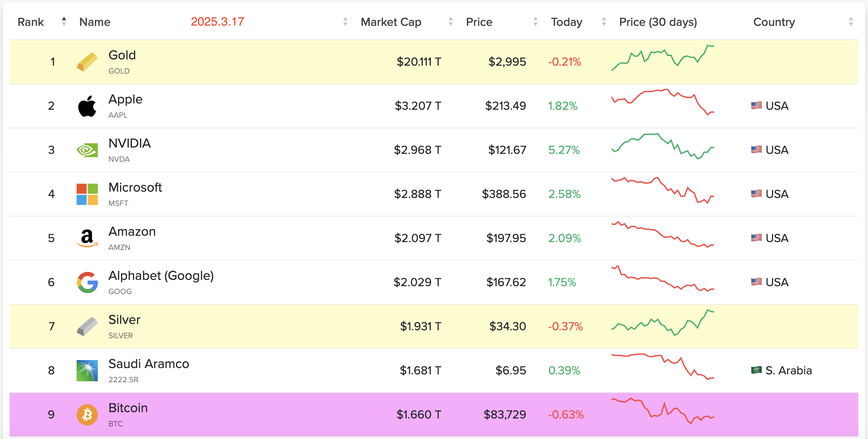
Task: Click Microsoft 30-day price sparkline
Action: 663,190
